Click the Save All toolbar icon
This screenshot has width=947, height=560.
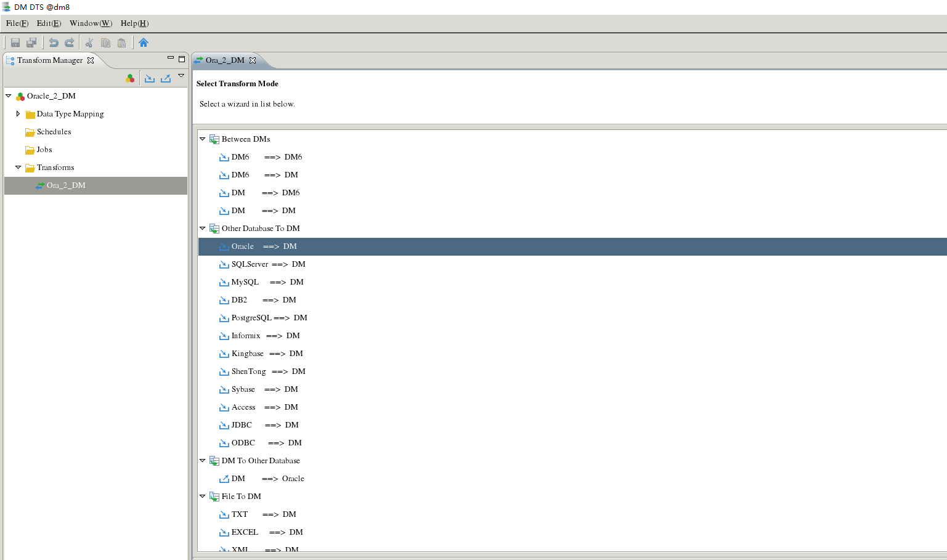click(x=31, y=43)
